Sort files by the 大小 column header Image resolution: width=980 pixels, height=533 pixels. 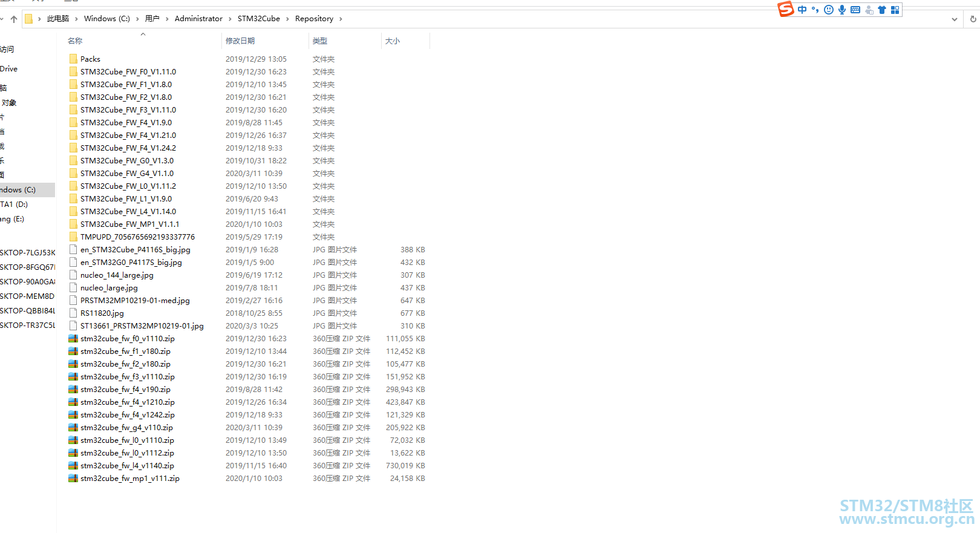click(x=393, y=41)
